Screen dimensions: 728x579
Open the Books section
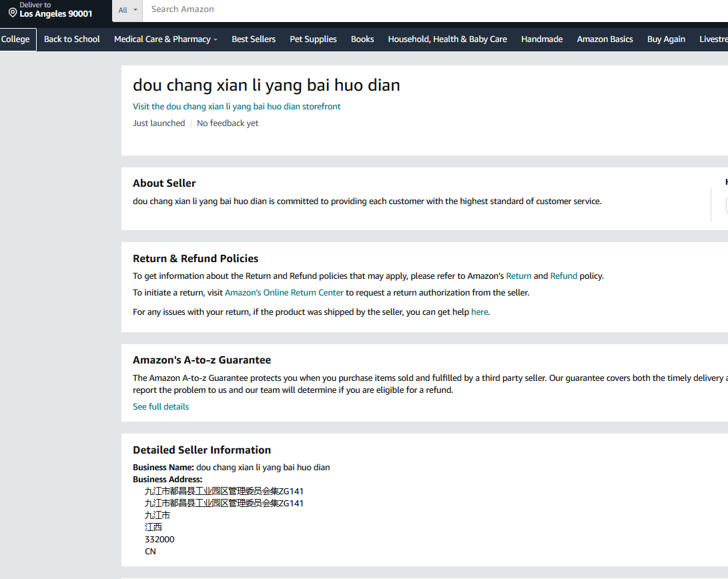pyautogui.click(x=362, y=39)
